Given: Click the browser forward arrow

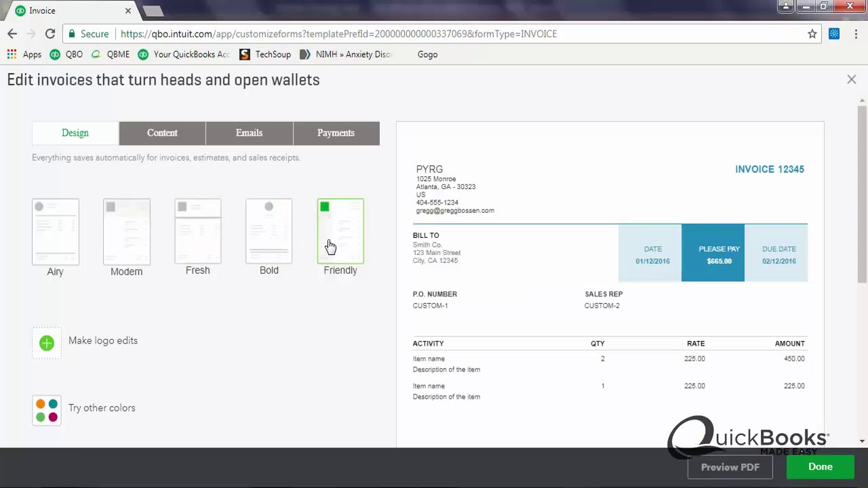Looking at the screenshot, I should click(x=31, y=34).
